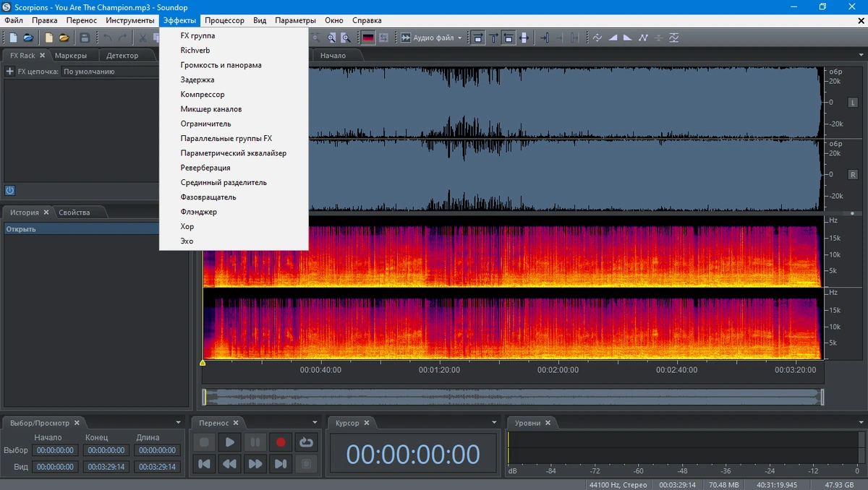This screenshot has width=868, height=490.
Task: Click the selection Начало time field
Action: click(x=56, y=450)
